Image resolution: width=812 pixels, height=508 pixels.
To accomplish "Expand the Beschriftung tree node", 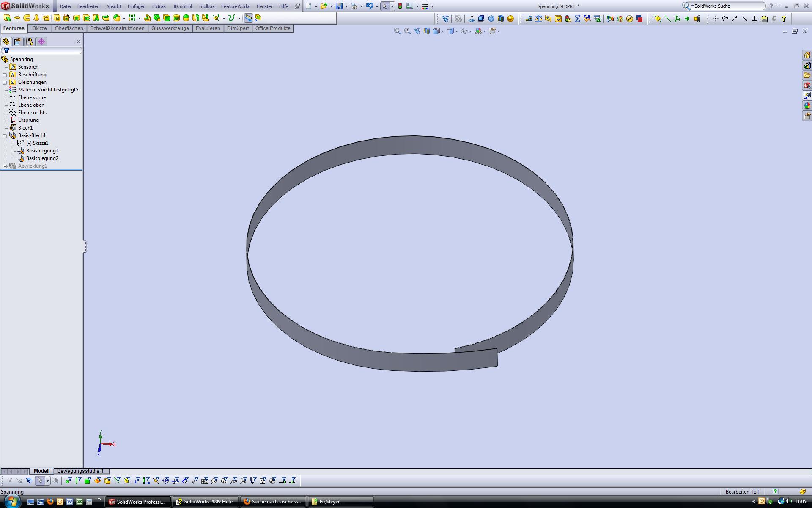I will [5, 75].
